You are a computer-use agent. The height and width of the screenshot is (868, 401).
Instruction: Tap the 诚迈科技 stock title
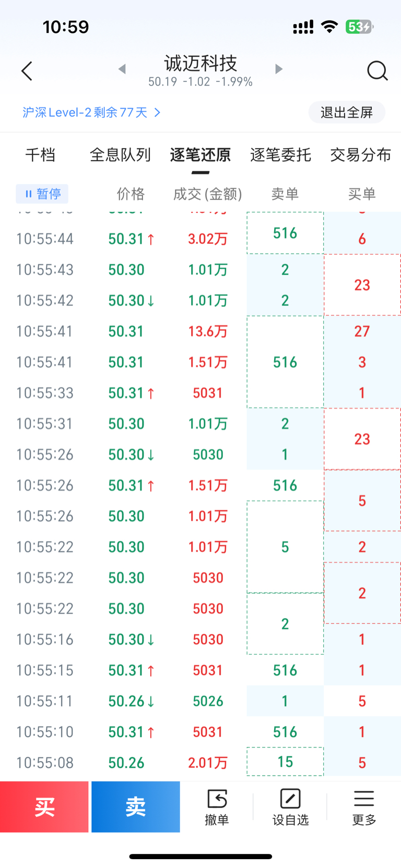coord(200,64)
